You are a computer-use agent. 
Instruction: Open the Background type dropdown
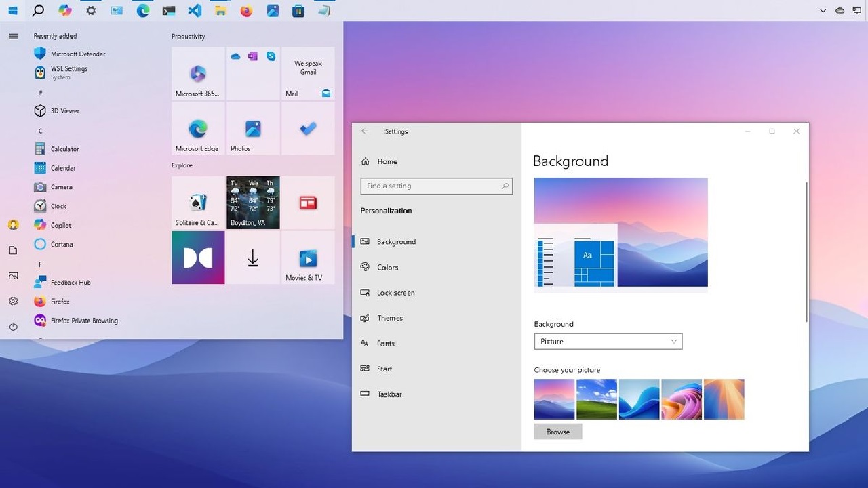click(x=608, y=342)
